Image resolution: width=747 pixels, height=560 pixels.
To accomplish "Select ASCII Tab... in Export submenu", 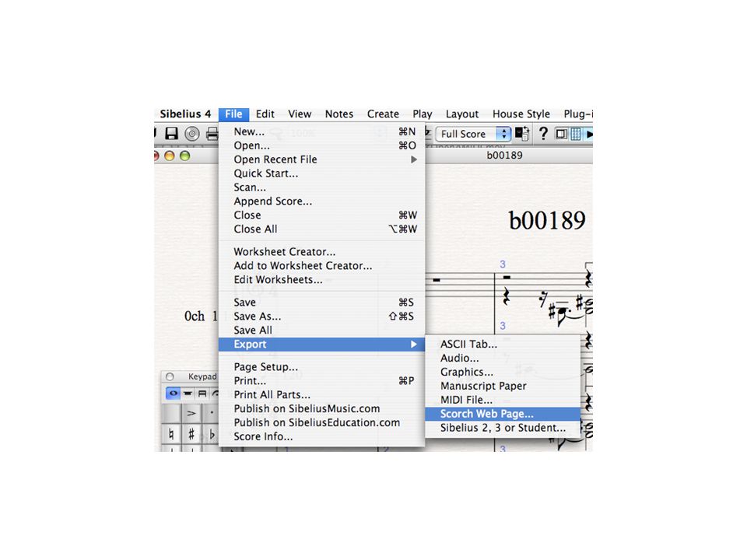I will point(503,345).
